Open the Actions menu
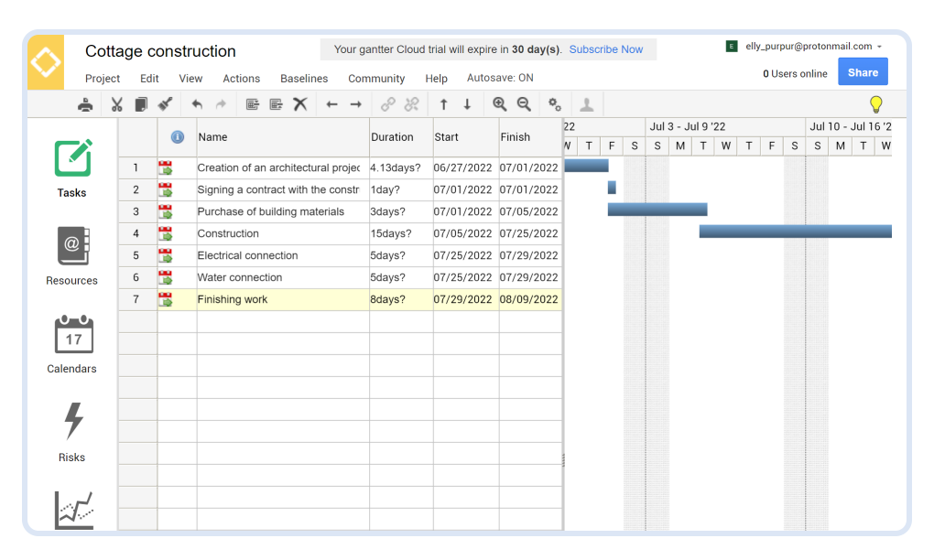 (x=241, y=79)
